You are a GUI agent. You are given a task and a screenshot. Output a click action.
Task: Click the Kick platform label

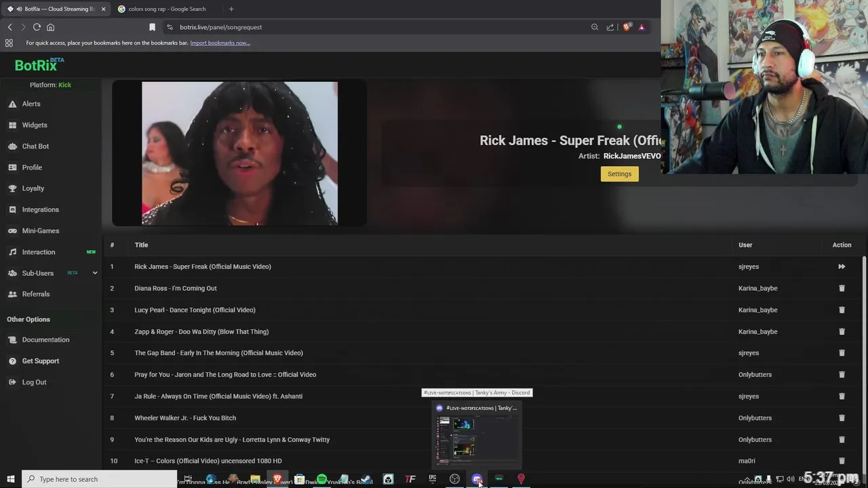[x=64, y=85]
